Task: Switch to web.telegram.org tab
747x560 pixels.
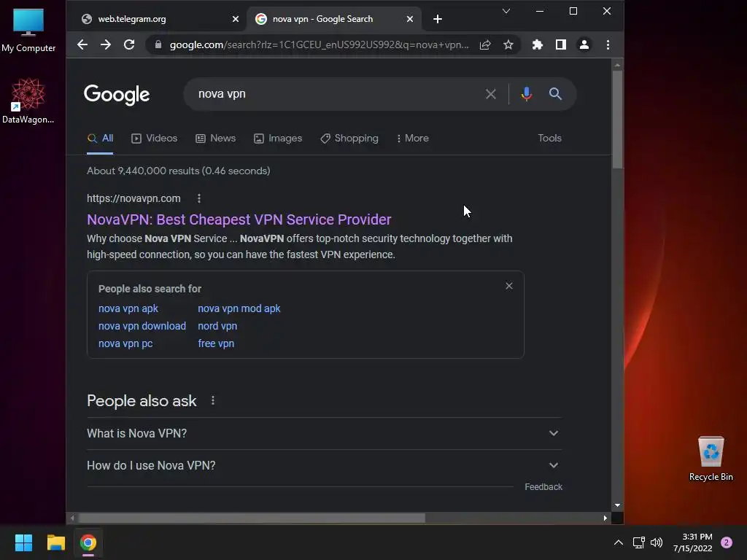Action: click(x=158, y=19)
